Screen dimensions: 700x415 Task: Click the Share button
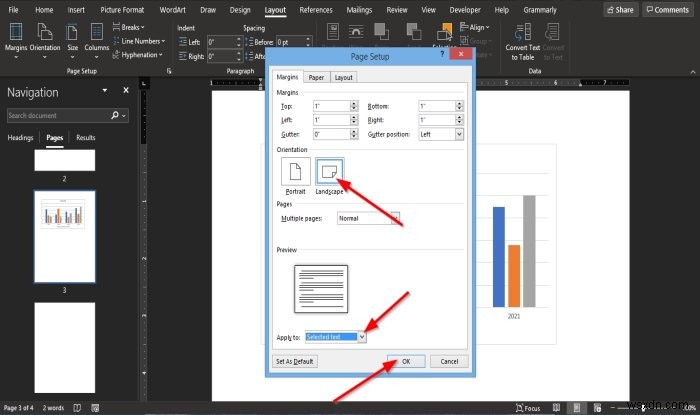click(x=621, y=10)
